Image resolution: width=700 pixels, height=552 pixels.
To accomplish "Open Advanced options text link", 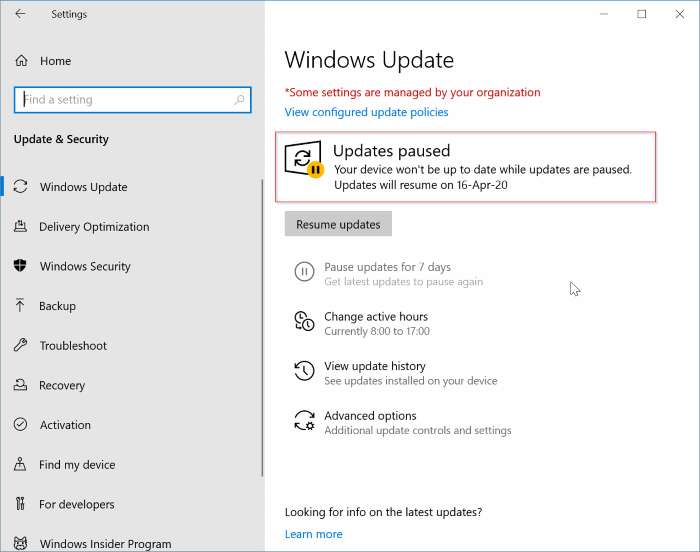I will (x=370, y=416).
